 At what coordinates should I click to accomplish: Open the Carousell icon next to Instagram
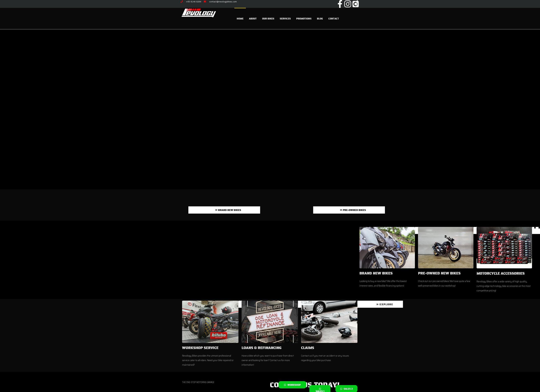[x=355, y=4]
